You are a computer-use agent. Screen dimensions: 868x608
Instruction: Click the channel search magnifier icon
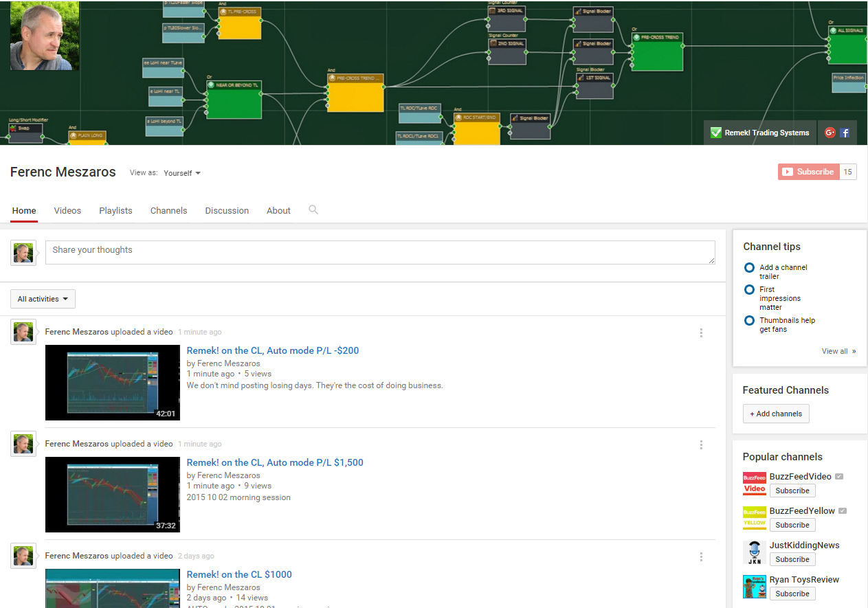point(313,210)
